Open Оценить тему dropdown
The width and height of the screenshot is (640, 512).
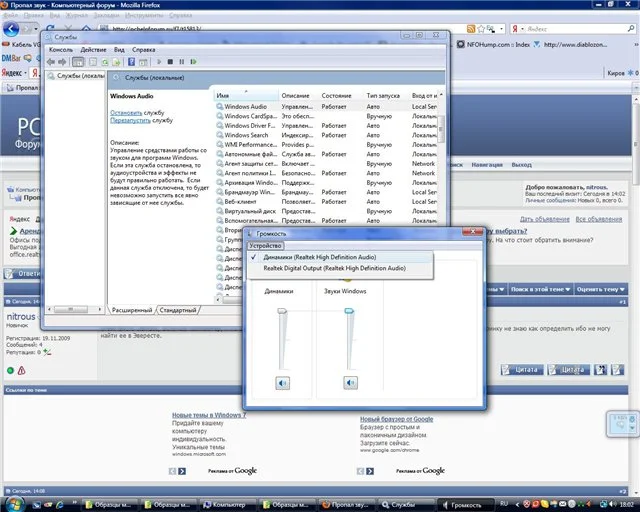point(600,289)
